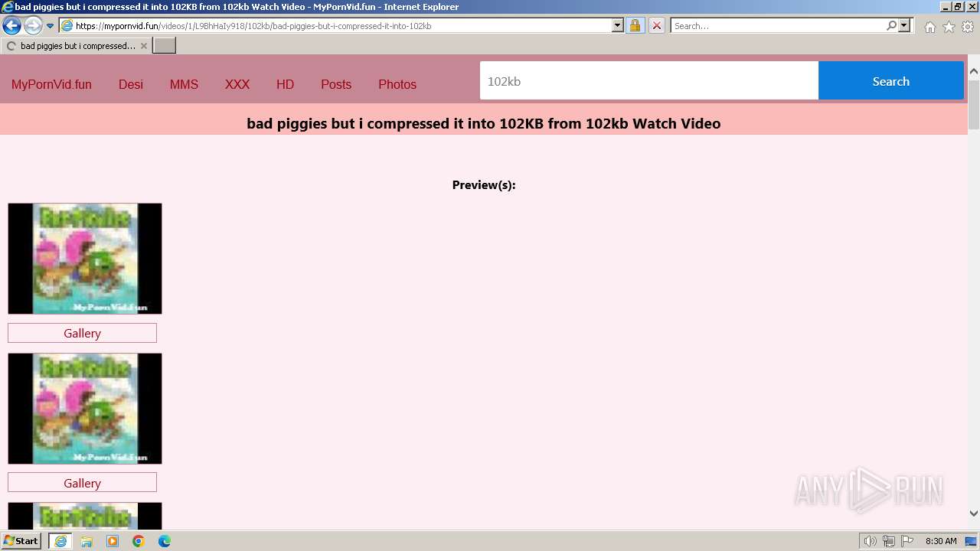Open the Posts menu item
Viewport: 980px width, 551px height.
tap(336, 84)
